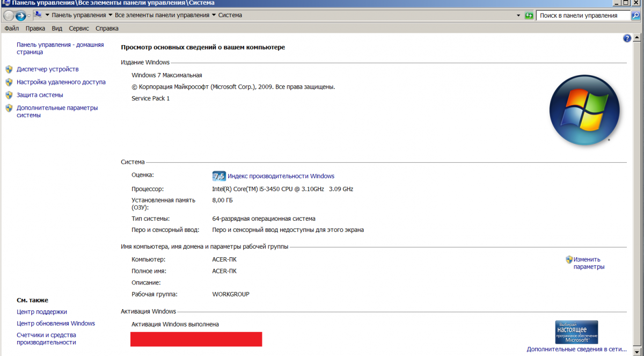
Task: Click Изменить параметры link
Action: 588,263
